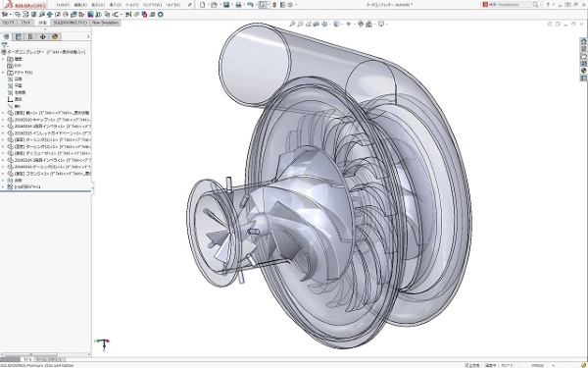Viewport: 588px width, 368px height.
Task: Toggle the Hide/Show Items eye-glasses control
Action: coord(348,24)
